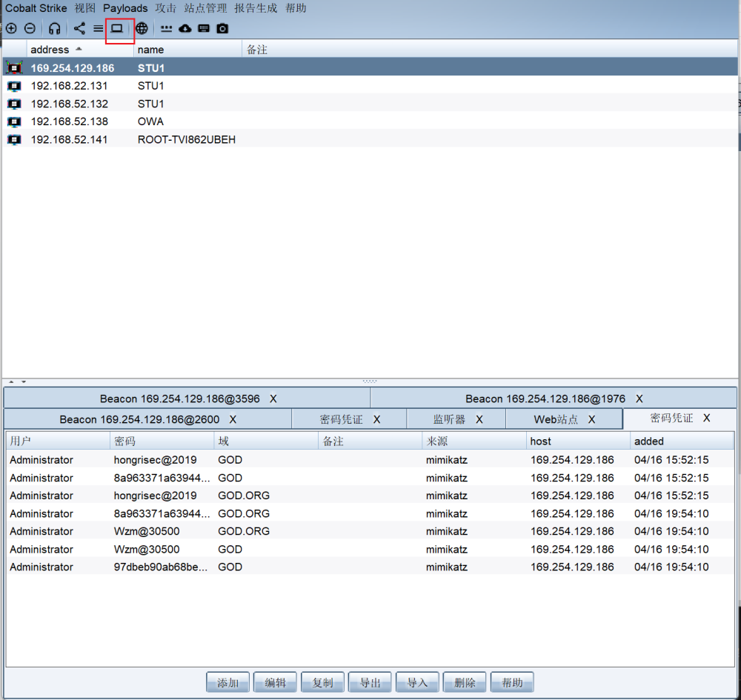Open the 报告生成 menu
This screenshot has width=741, height=700.
tap(256, 8)
